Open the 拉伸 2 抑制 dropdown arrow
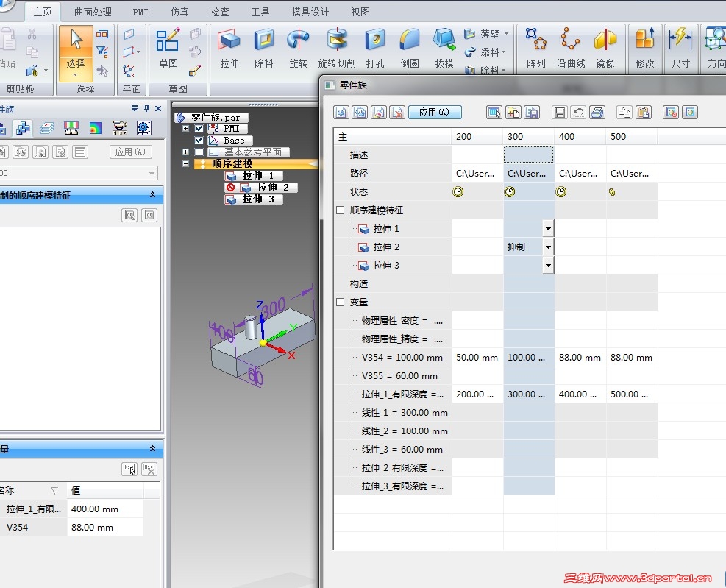The width and height of the screenshot is (726, 588). tap(548, 247)
